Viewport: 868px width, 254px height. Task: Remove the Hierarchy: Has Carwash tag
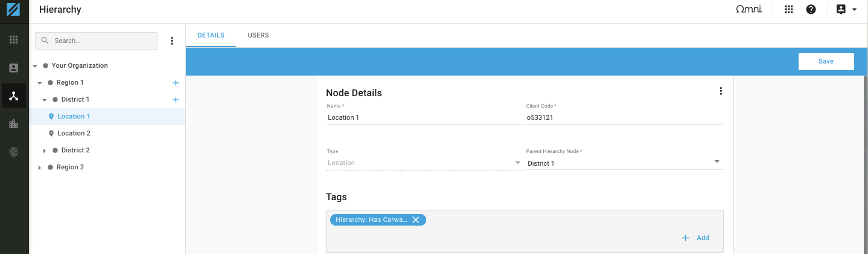pyautogui.click(x=416, y=220)
